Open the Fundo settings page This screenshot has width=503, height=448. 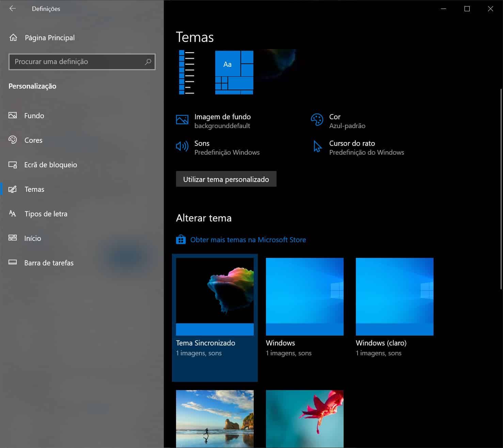click(82, 115)
